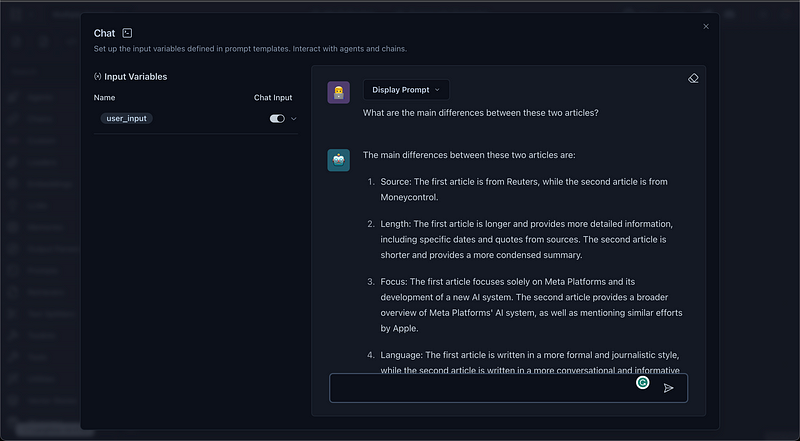Screen dimensions: 800x441
Task: Select the user_input variable badge
Action: (x=126, y=118)
